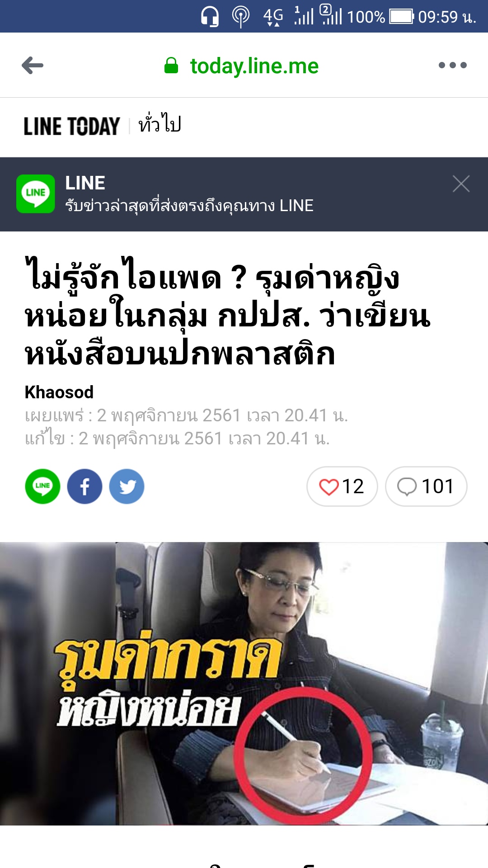The width and height of the screenshot is (488, 868).
Task: Open the article cover photo
Action: point(244,684)
